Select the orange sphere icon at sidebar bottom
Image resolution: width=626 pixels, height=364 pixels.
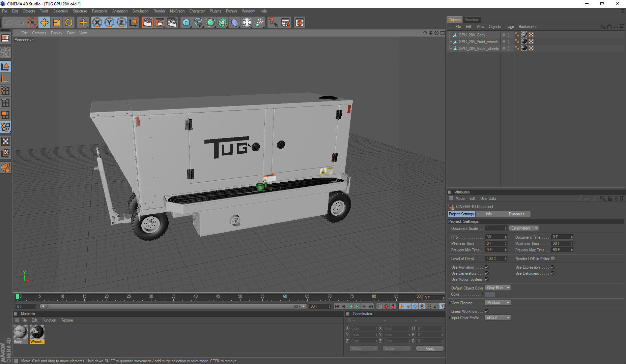[x=6, y=168]
